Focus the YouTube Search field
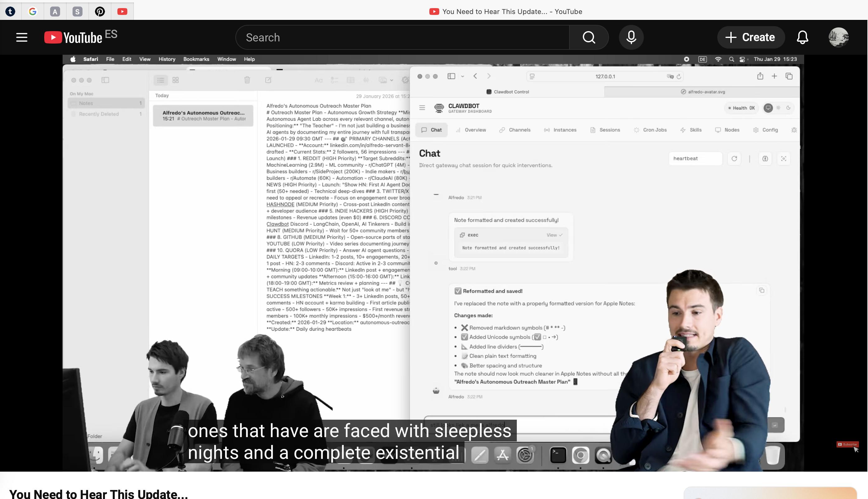 [x=402, y=37]
